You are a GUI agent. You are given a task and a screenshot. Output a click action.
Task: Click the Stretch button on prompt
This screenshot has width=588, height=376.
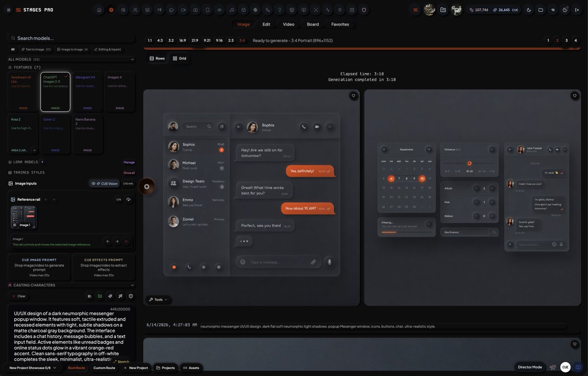pos(121,362)
